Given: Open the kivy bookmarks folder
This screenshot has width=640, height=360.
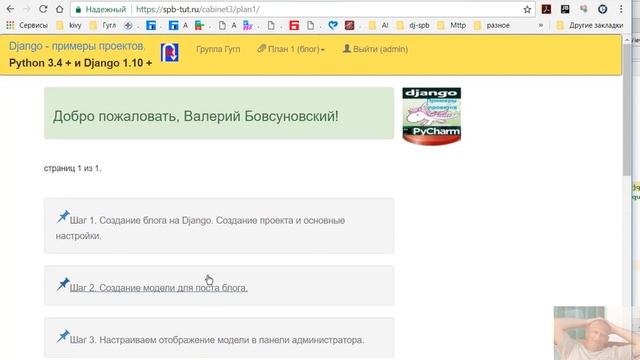Looking at the screenshot, I should (x=69, y=25).
